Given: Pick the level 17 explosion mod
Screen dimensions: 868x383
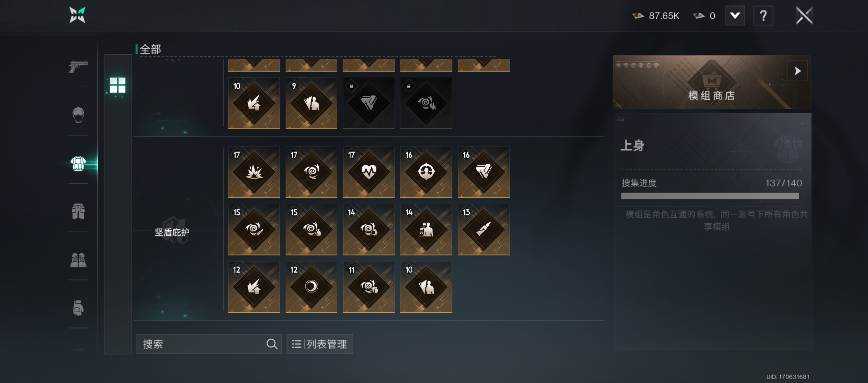Looking at the screenshot, I should point(254,172).
